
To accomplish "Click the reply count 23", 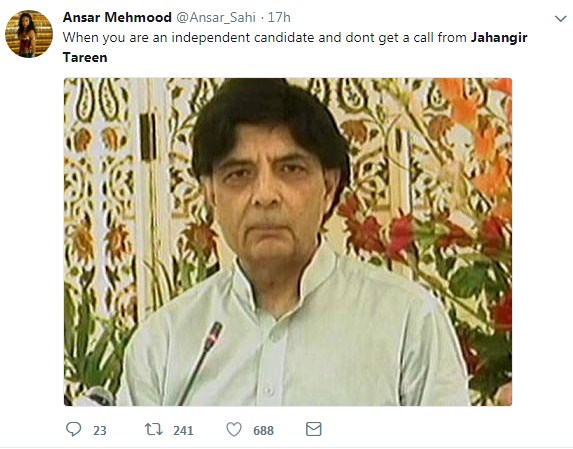I will pyautogui.click(x=100, y=431).
